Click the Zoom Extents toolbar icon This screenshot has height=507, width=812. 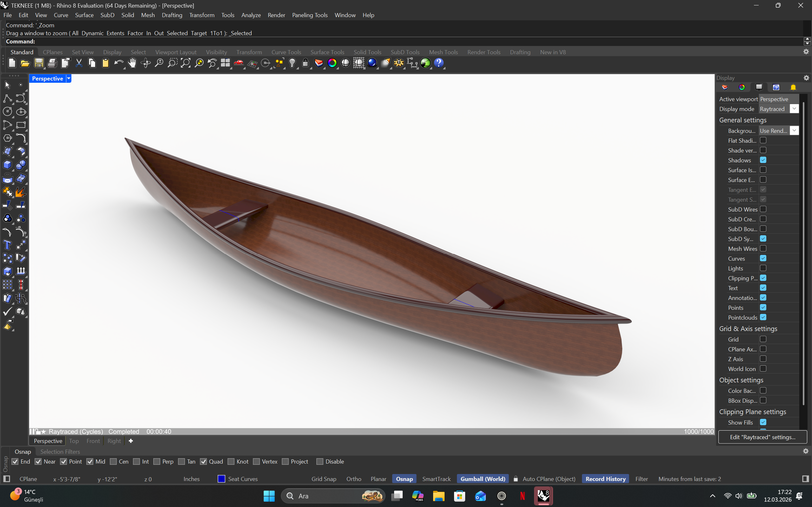(186, 63)
